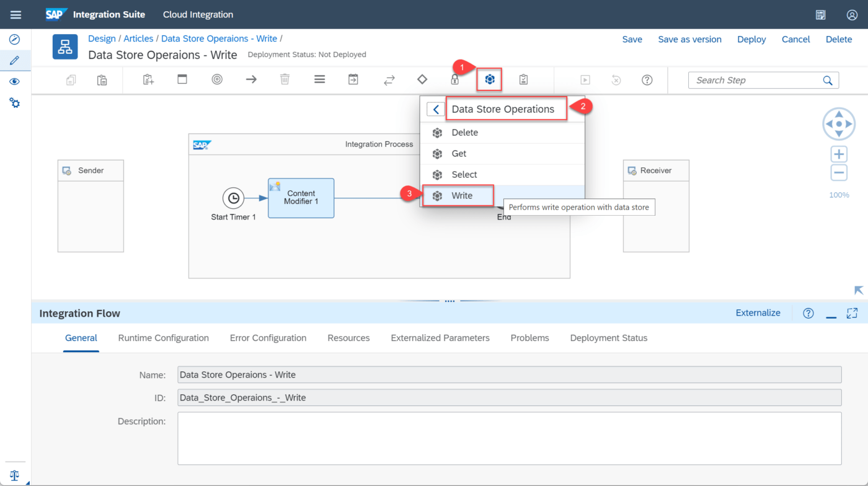This screenshot has width=868, height=486.
Task: Switch to the Resources tab
Action: [x=349, y=338]
